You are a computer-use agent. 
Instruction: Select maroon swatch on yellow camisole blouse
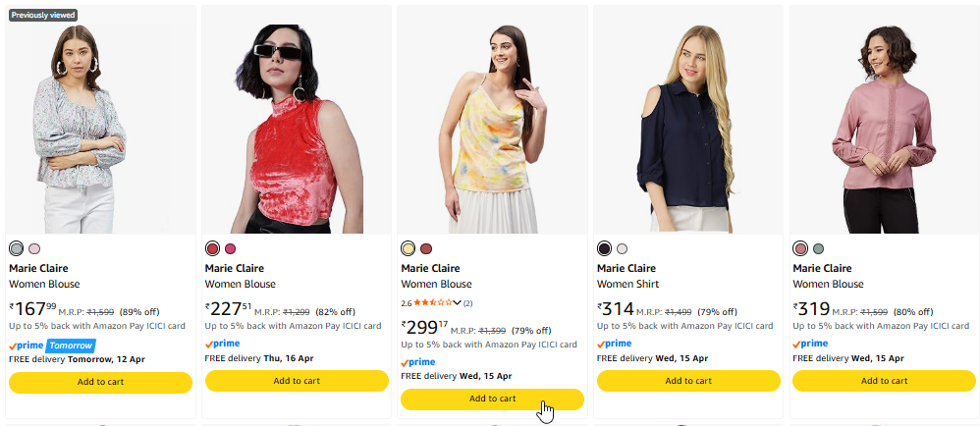pos(426,248)
